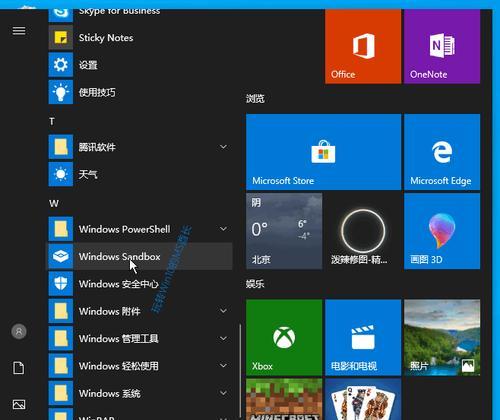Expand the Windows 轻松使用 chevron

(x=223, y=366)
